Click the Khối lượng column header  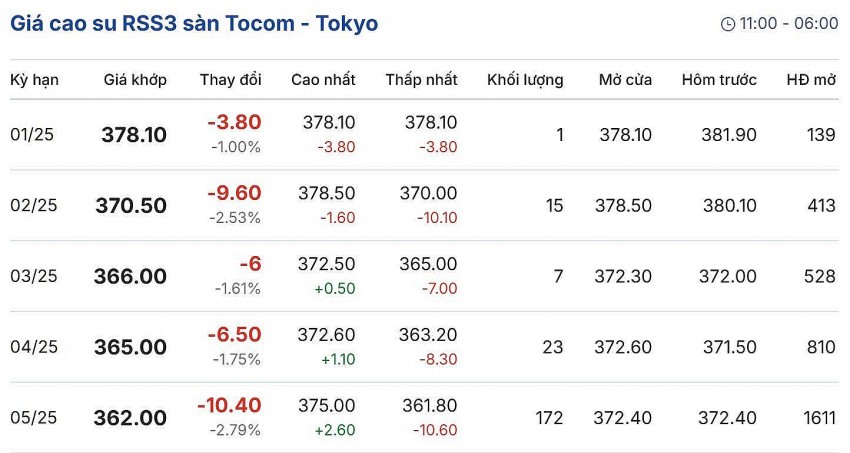(525, 80)
